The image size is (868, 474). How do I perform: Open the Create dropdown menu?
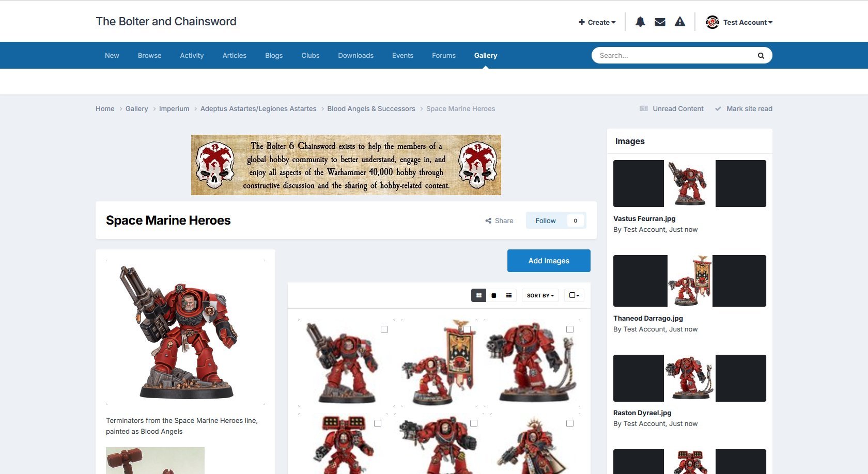click(597, 22)
